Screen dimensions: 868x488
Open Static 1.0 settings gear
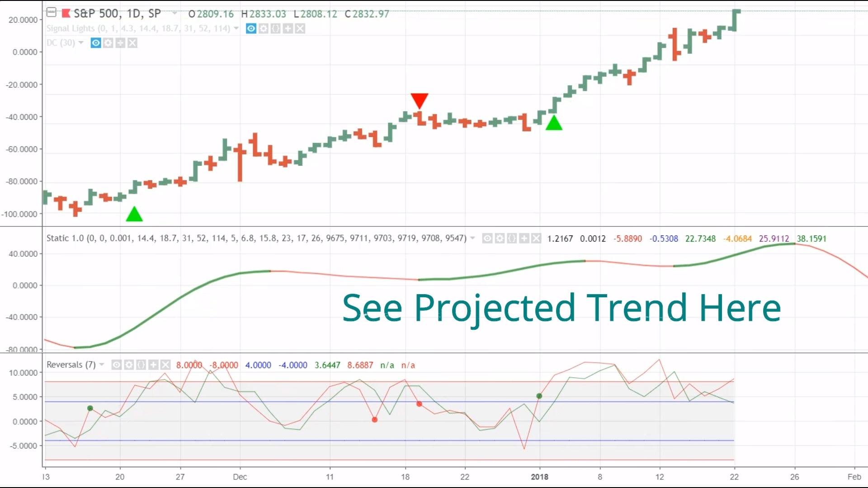pyautogui.click(x=500, y=238)
